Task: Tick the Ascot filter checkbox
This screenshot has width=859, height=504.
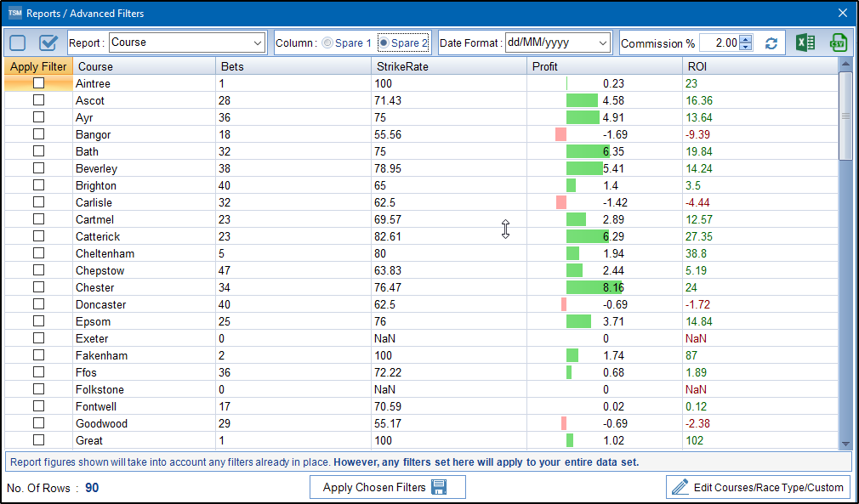Action: (38, 100)
